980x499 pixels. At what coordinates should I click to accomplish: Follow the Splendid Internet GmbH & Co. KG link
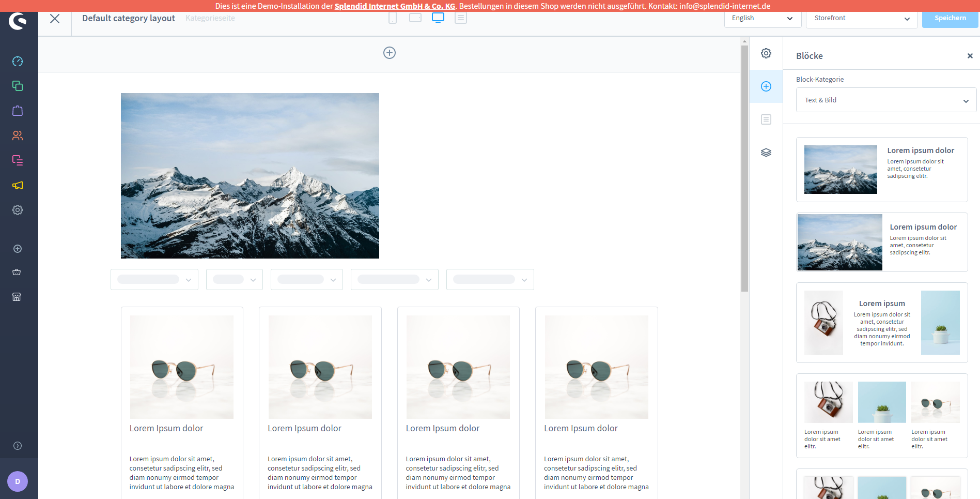[x=395, y=6]
